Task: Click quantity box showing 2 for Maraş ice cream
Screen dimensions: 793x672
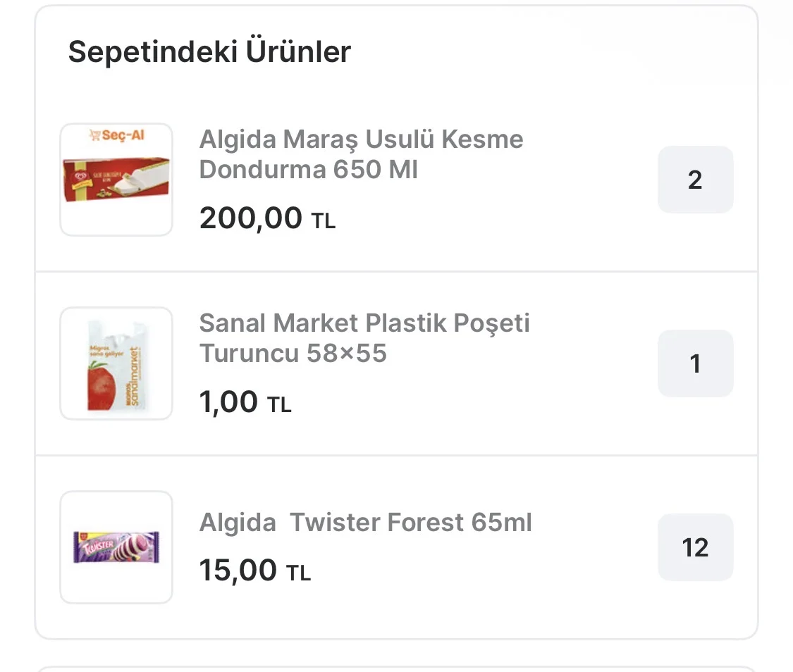Action: tap(695, 180)
